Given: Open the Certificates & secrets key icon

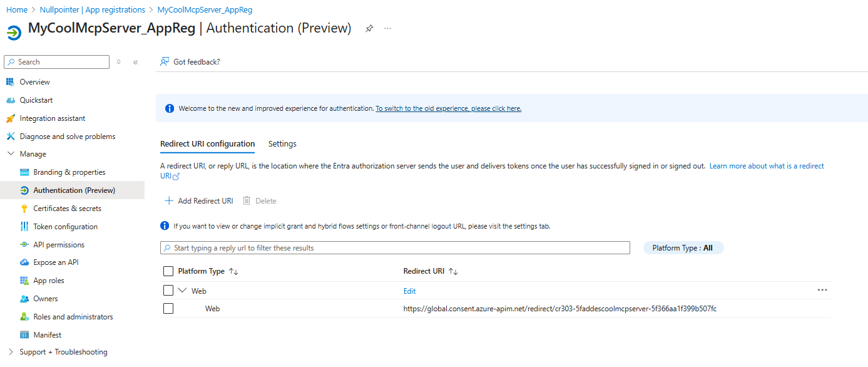Looking at the screenshot, I should pos(24,209).
